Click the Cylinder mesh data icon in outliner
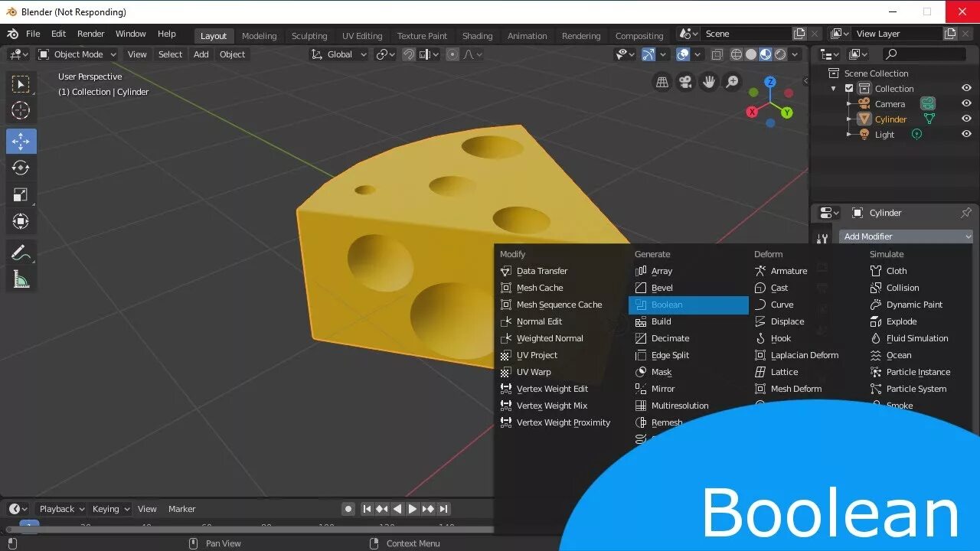980x551 pixels. point(929,119)
